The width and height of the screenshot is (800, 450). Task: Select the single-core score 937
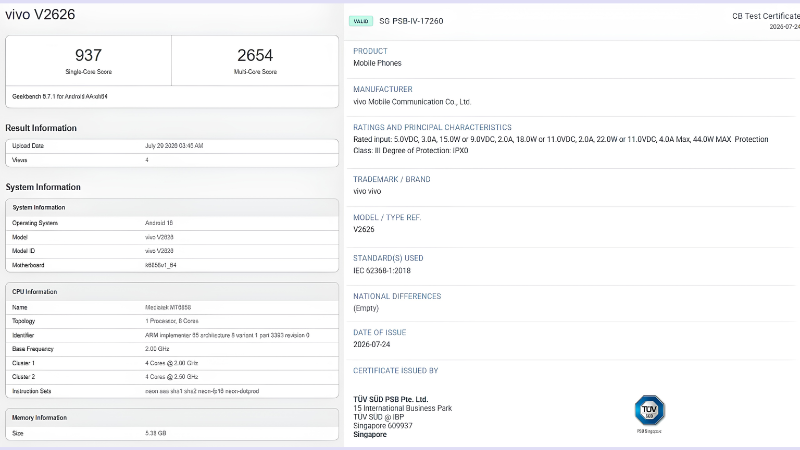pyautogui.click(x=88, y=55)
